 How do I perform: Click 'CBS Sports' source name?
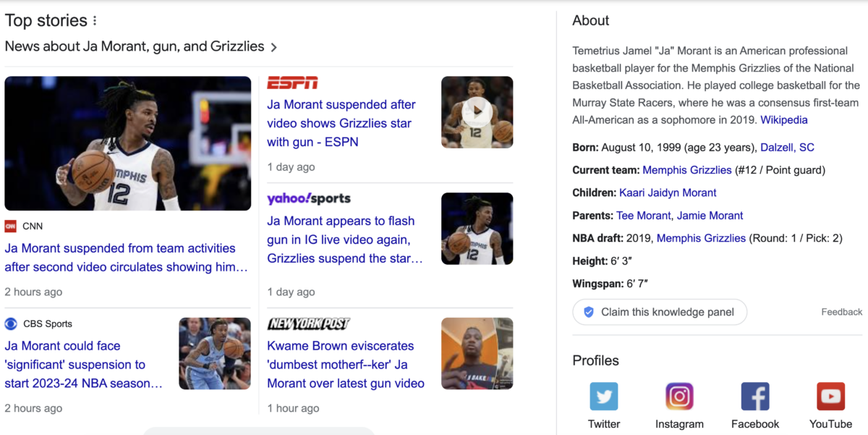point(48,324)
